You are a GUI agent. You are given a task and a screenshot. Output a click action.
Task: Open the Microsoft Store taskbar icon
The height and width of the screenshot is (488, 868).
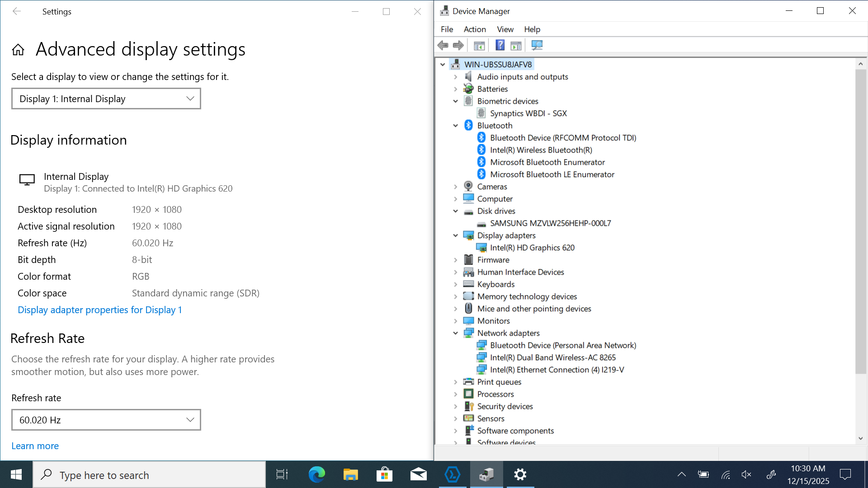[384, 474]
